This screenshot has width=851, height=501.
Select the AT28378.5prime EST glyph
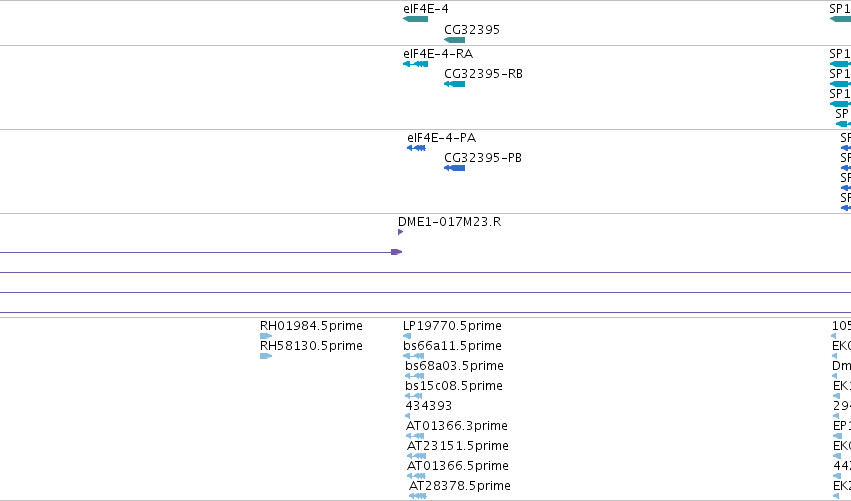tap(418, 496)
